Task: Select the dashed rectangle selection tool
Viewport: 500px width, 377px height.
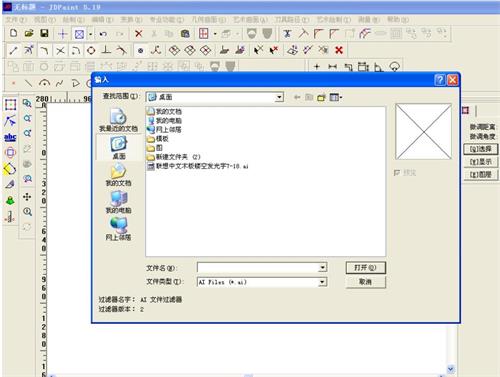Action: click(10, 105)
